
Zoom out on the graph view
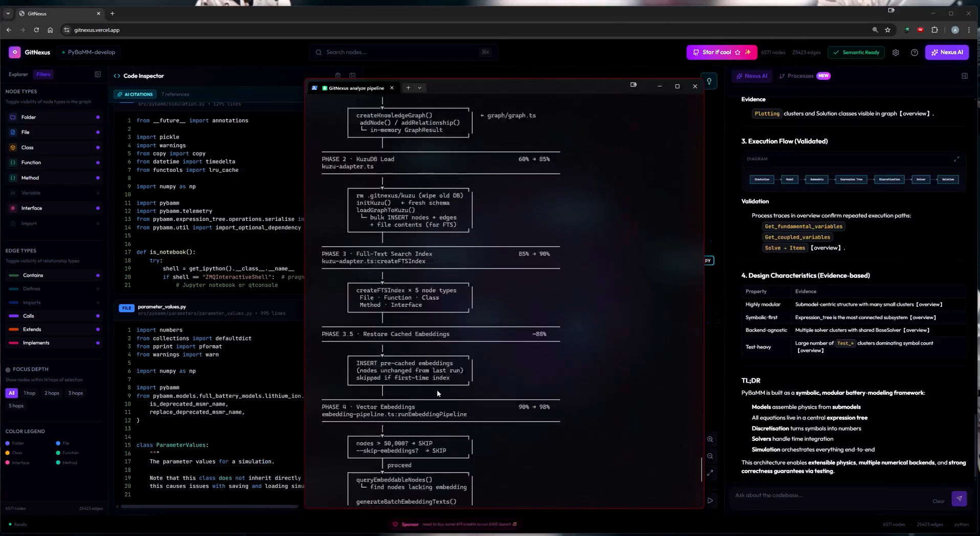[x=710, y=456]
